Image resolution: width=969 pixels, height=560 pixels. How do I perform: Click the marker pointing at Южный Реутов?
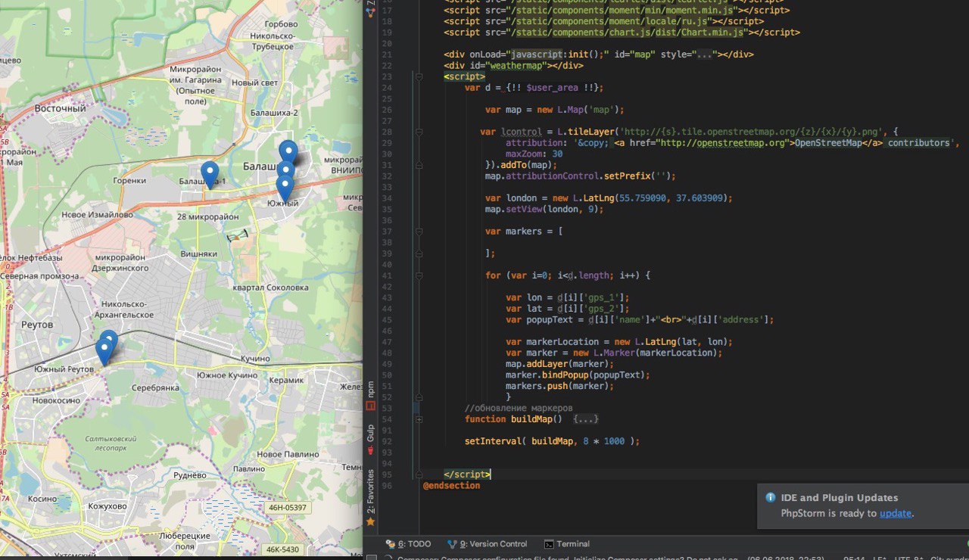tap(104, 352)
